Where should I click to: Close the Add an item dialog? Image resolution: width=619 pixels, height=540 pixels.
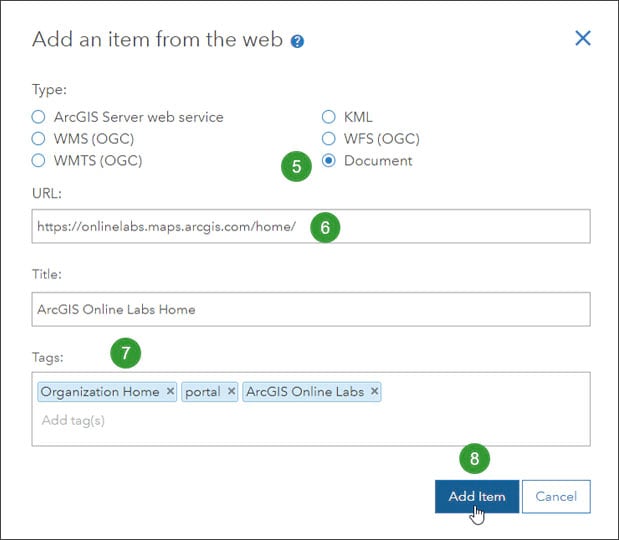pos(583,38)
